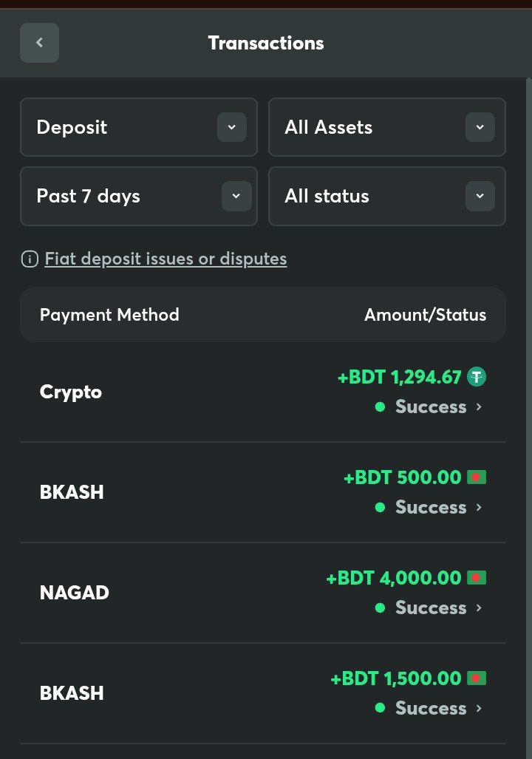The width and height of the screenshot is (532, 759).
Task: Click the Bangladesh flag icon beside BDT 1,500.00
Action: 477,678
